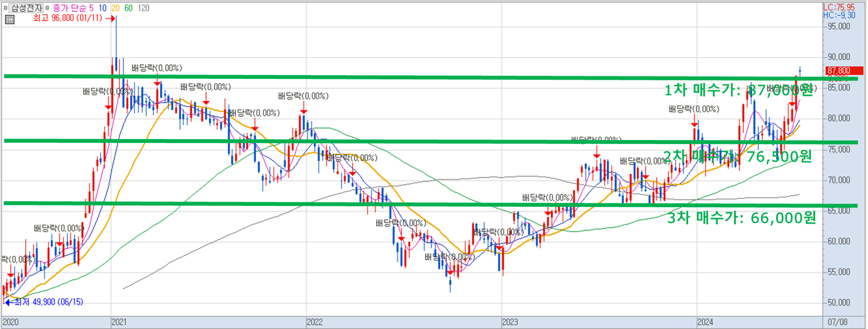
Task: Click the 50,000 price axis label
Action: 838,302
